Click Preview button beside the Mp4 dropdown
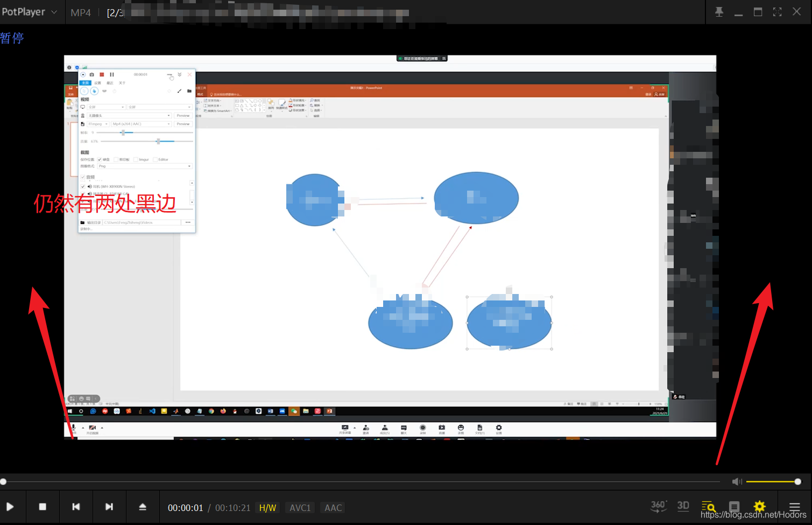Screen dimensions: 812x525 (x=183, y=124)
